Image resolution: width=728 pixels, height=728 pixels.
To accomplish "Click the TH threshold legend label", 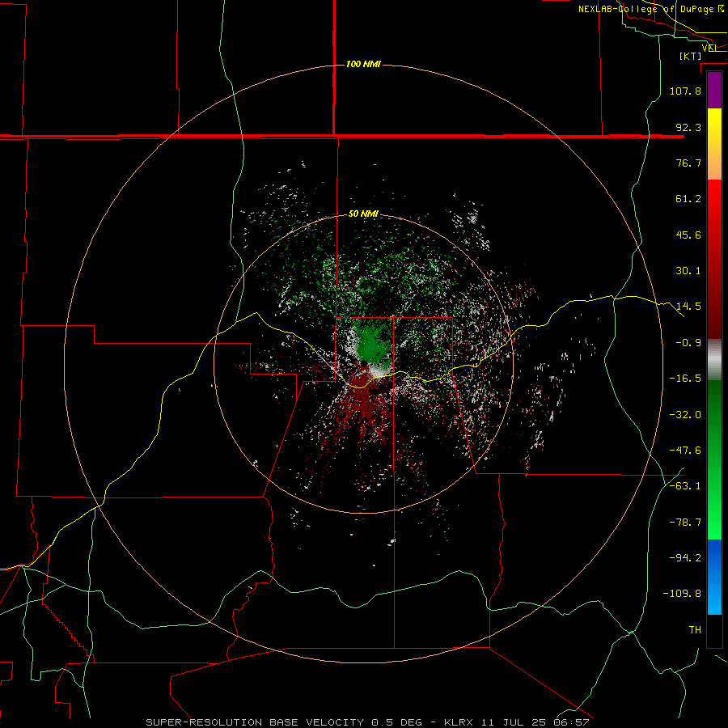I will [695, 630].
